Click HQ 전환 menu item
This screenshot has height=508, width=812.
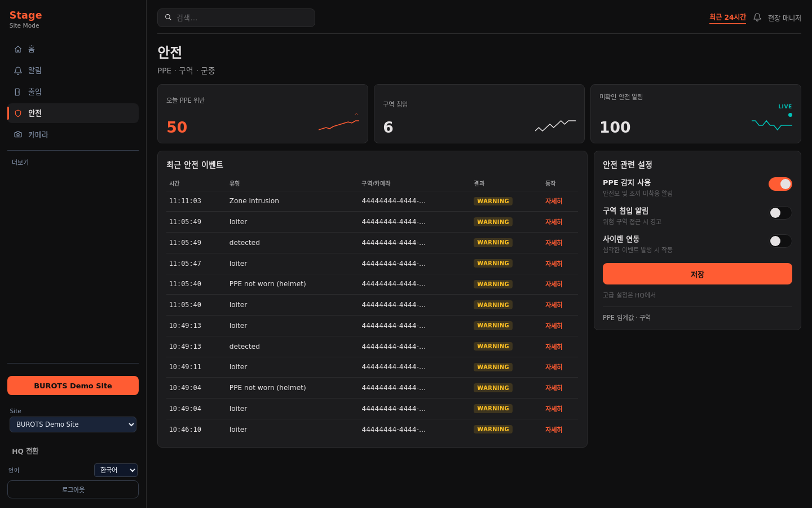coord(25,451)
